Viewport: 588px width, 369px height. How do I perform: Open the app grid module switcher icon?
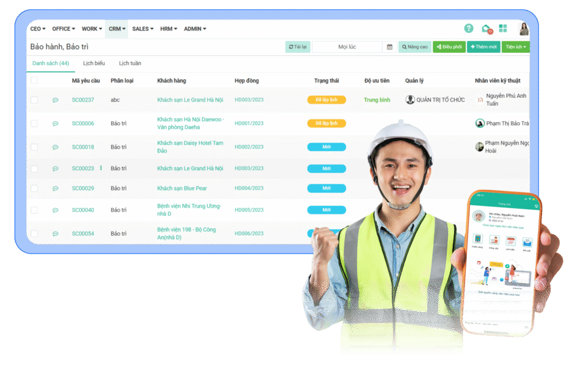pos(504,28)
